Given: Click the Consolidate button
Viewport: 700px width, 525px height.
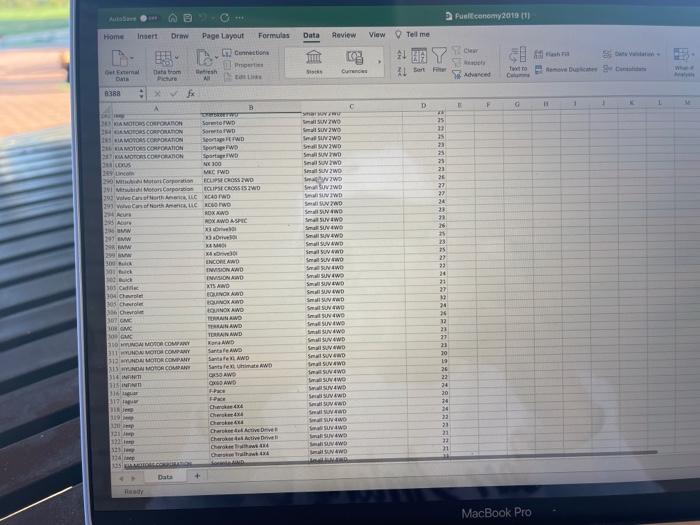Looking at the screenshot, I should pos(625,69).
